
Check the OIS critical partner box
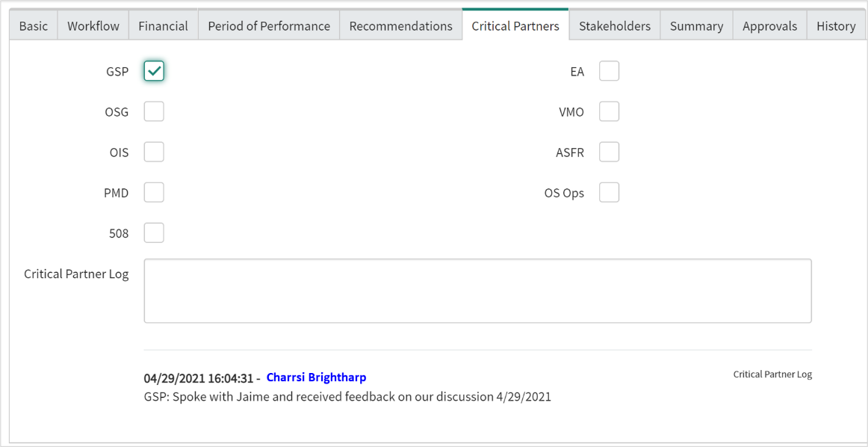coord(154,152)
